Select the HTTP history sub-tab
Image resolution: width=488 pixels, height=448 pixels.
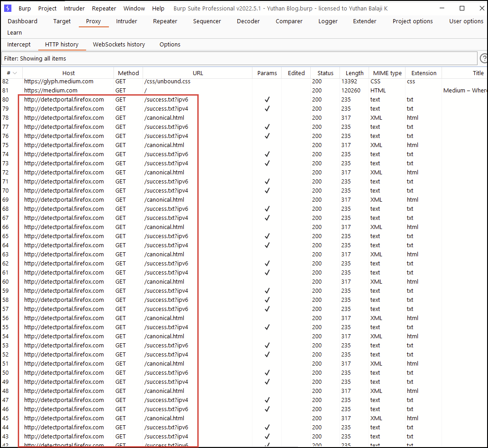click(62, 45)
